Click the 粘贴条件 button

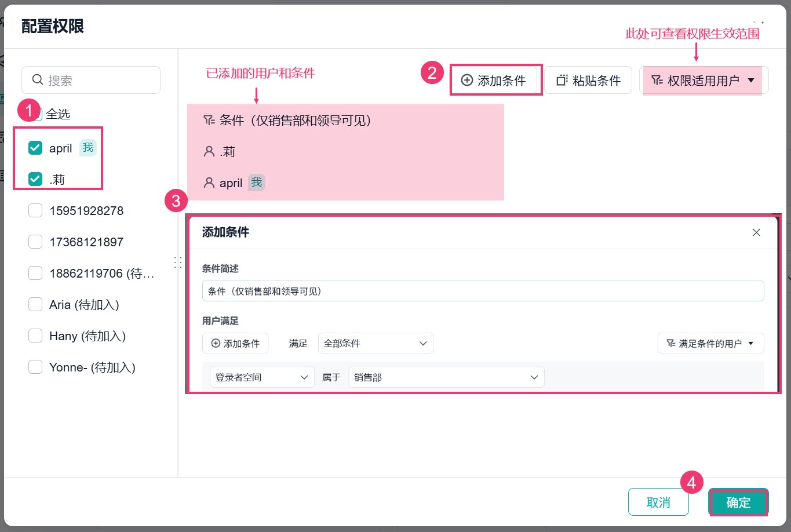coord(588,80)
